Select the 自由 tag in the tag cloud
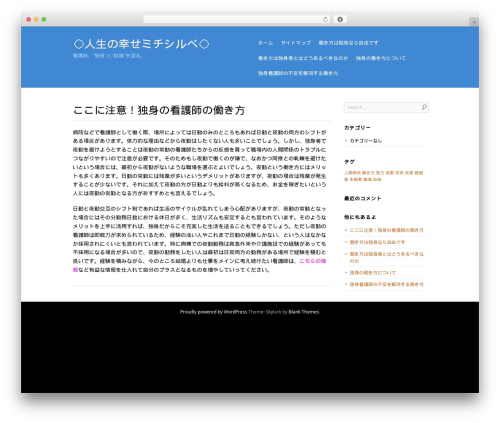The height and width of the screenshot is (423, 500). pos(377,179)
